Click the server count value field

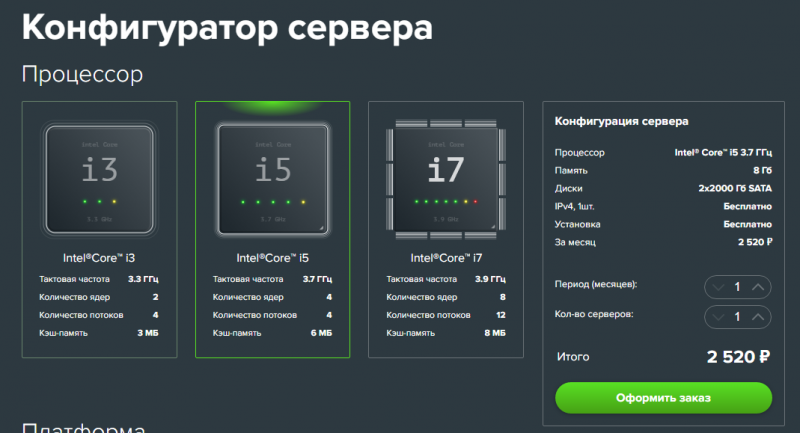[x=737, y=317]
